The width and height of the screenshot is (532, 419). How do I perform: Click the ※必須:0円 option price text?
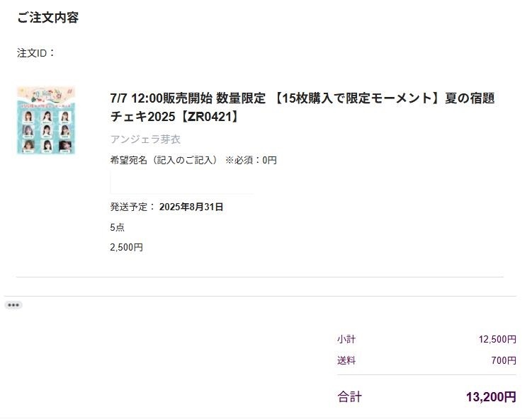coord(251,160)
